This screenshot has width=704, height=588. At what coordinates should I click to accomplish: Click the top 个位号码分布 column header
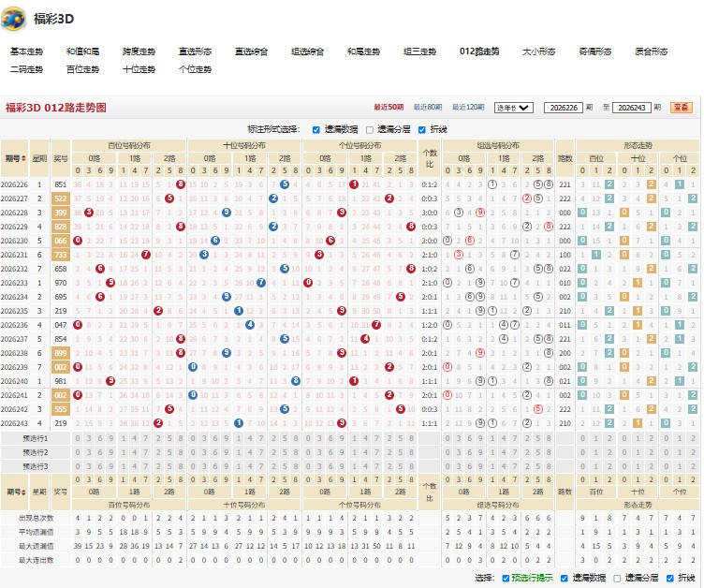coord(360,145)
